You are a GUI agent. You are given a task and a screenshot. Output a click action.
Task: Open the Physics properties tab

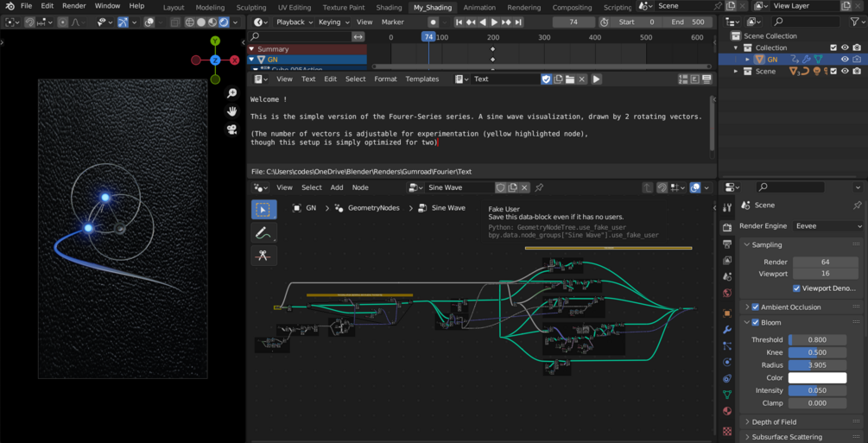727,362
